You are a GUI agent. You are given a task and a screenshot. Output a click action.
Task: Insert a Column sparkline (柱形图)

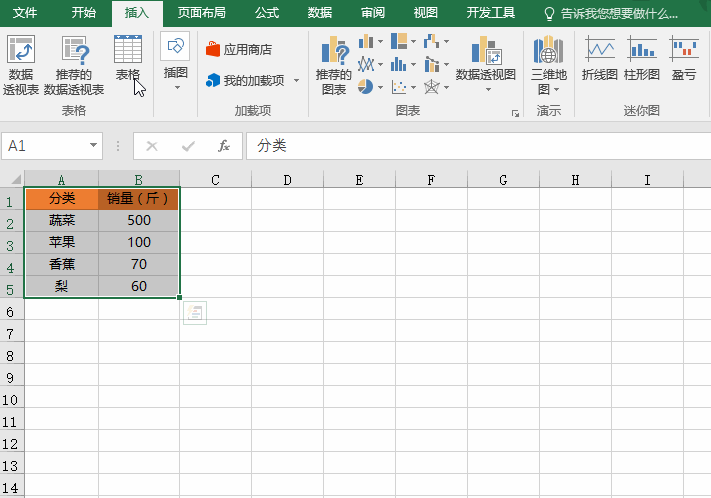tap(642, 58)
